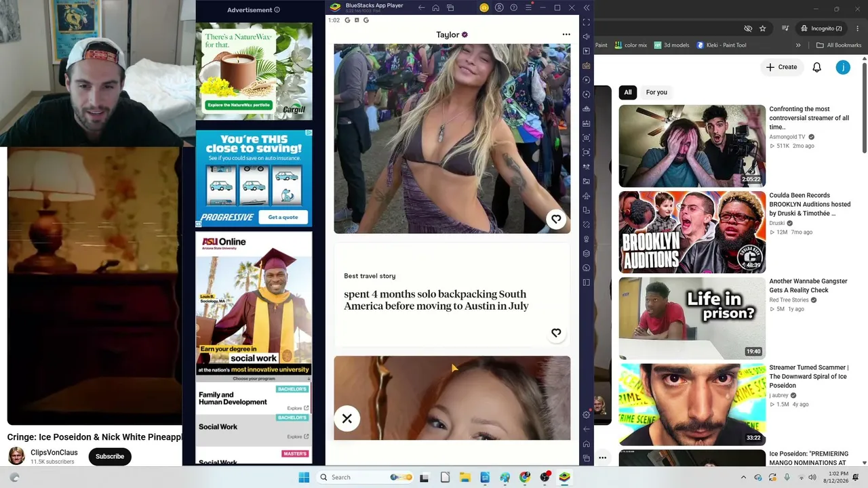Image resolution: width=868 pixels, height=488 pixels.
Task: Click the third-party cookies blocked eye icon
Action: pyautogui.click(x=748, y=28)
